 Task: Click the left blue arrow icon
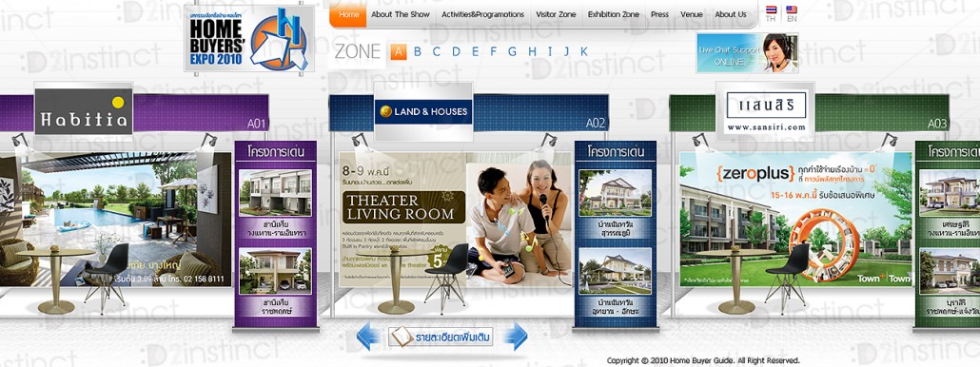tap(368, 337)
